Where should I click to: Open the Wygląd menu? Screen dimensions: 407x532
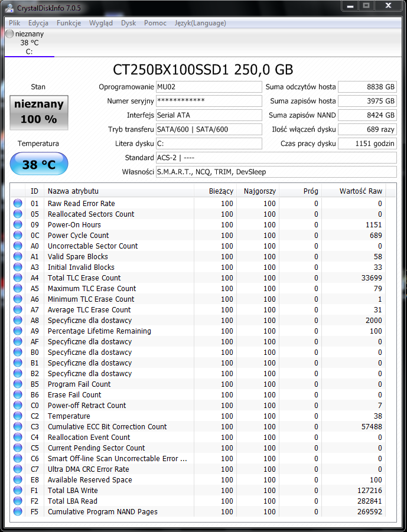pos(101,23)
